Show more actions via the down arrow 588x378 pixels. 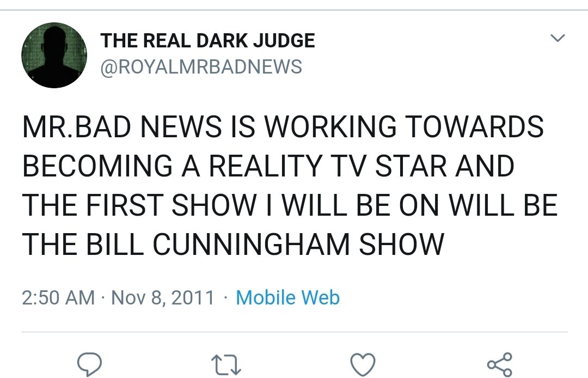558,38
